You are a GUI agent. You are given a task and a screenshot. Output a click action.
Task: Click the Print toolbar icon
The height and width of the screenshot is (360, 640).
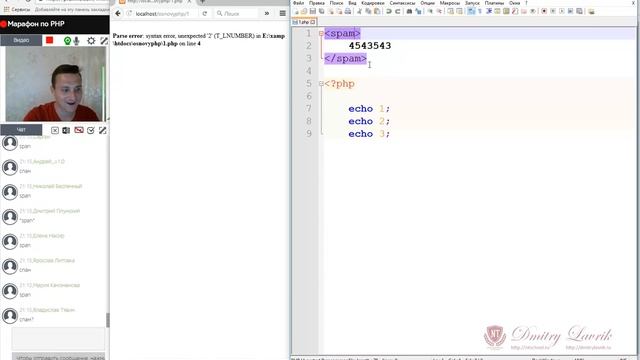348,11
